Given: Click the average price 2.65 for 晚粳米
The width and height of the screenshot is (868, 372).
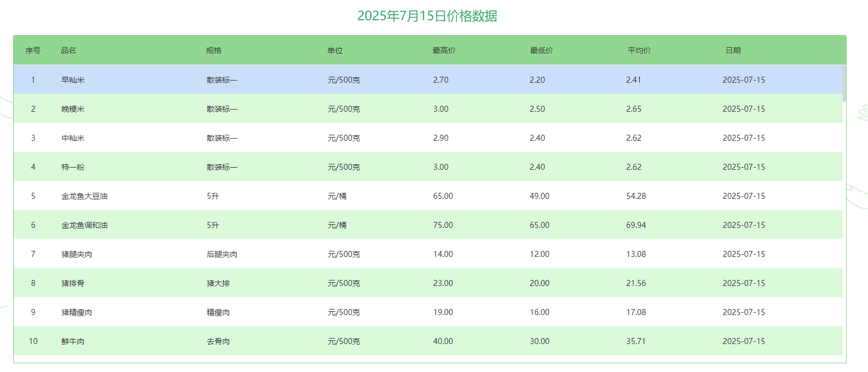Looking at the screenshot, I should coord(634,109).
